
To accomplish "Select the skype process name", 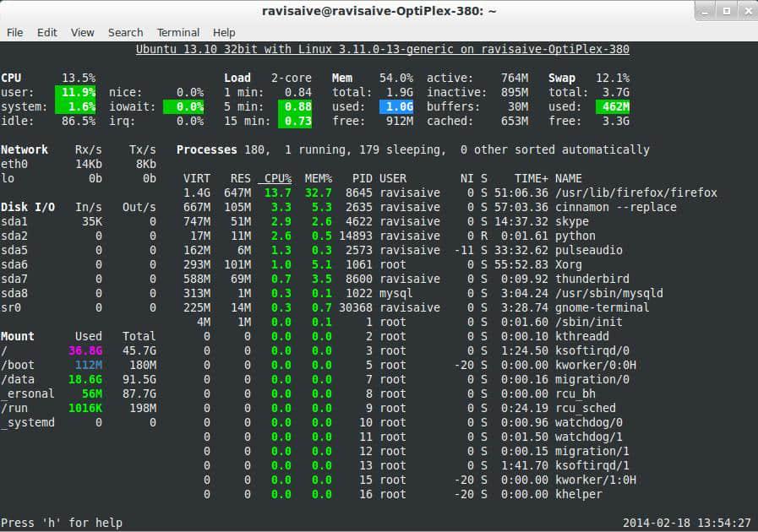I will pyautogui.click(x=572, y=221).
